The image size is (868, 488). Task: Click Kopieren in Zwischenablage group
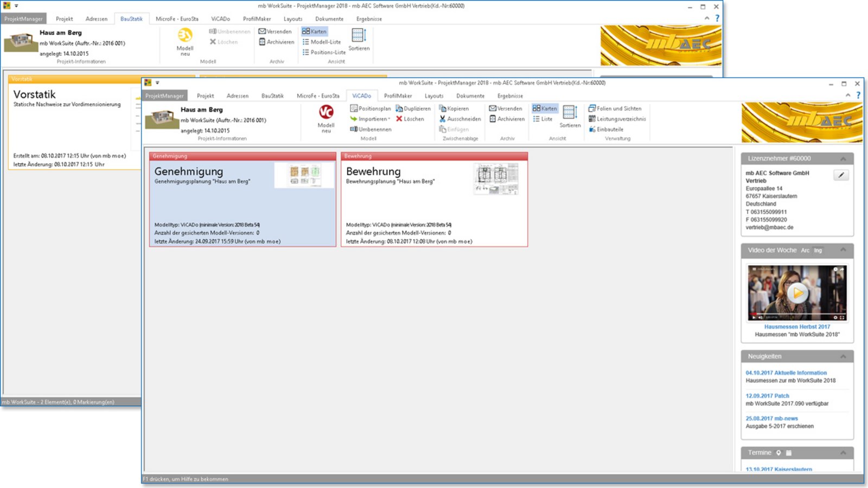pyautogui.click(x=454, y=108)
